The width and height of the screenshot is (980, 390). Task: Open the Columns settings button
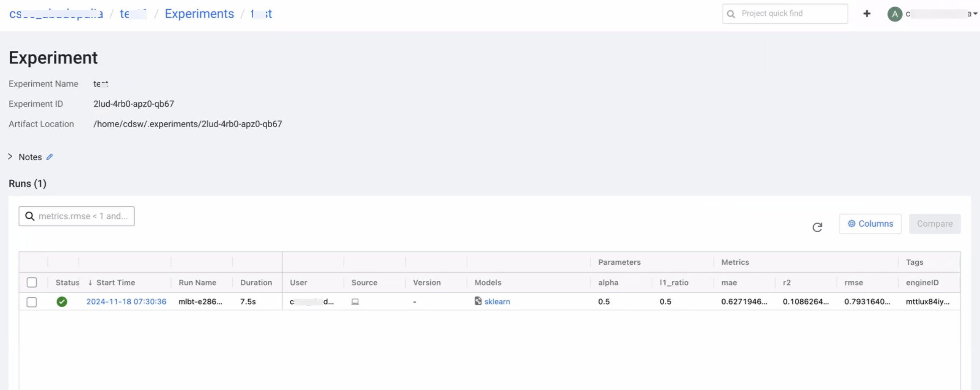point(870,224)
